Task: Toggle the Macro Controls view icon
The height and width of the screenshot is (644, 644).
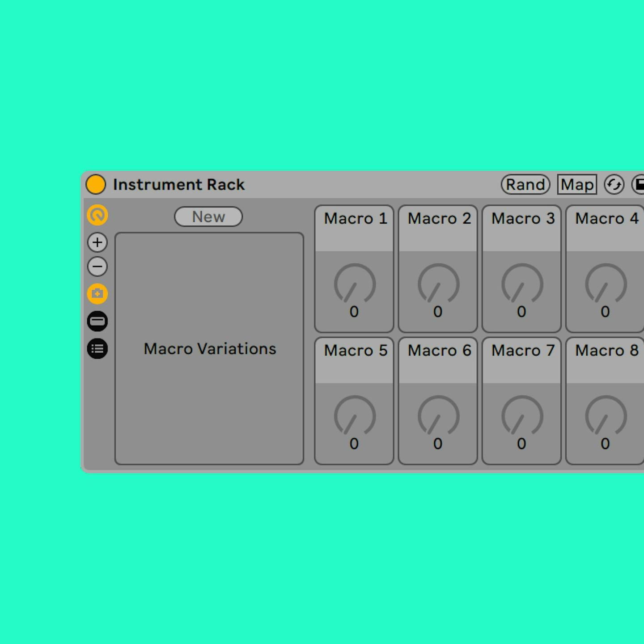Action: (97, 215)
